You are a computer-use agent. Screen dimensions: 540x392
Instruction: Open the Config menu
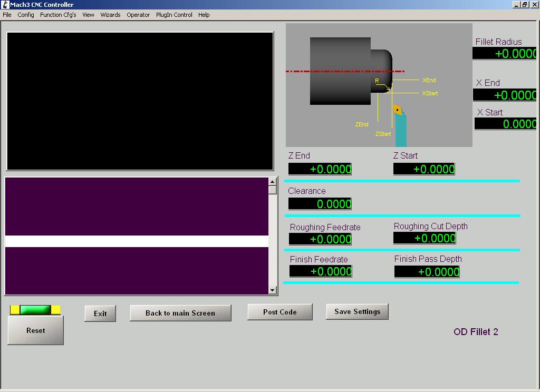coord(26,15)
